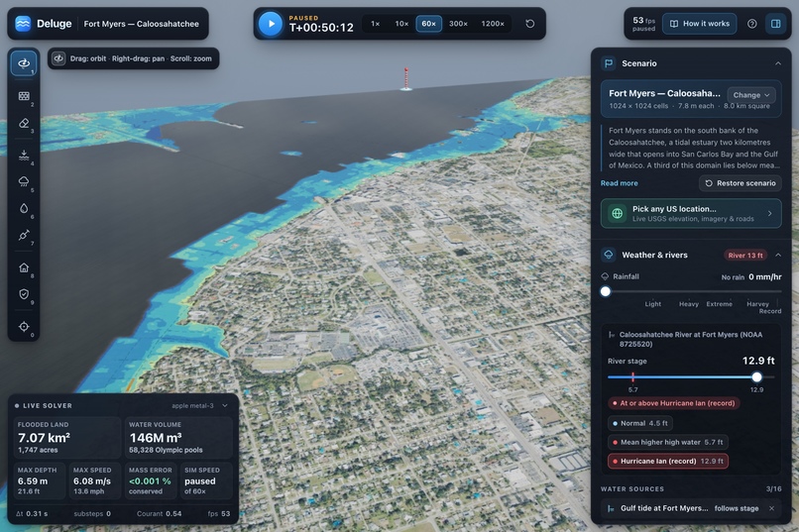Click the red buoy marker on the water

tap(406, 79)
